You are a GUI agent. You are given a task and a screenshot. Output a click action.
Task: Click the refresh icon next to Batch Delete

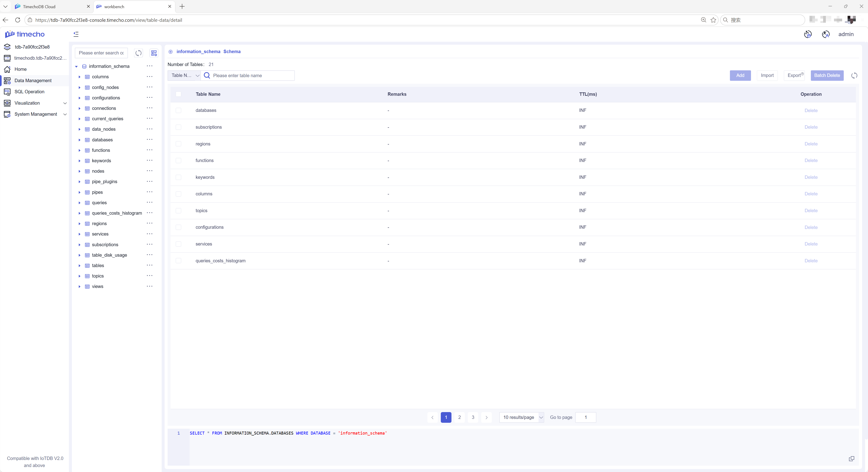pos(854,76)
